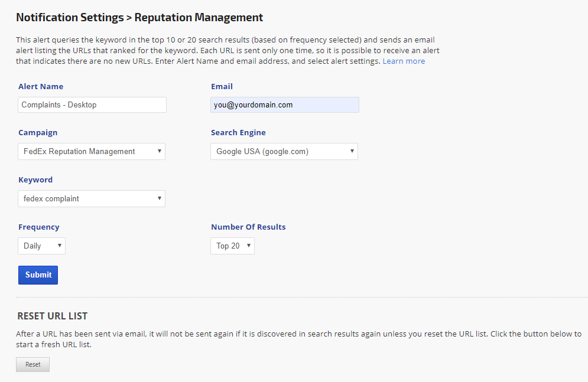Click the 'Search Engine' label text
The height and width of the screenshot is (382, 588).
(238, 133)
